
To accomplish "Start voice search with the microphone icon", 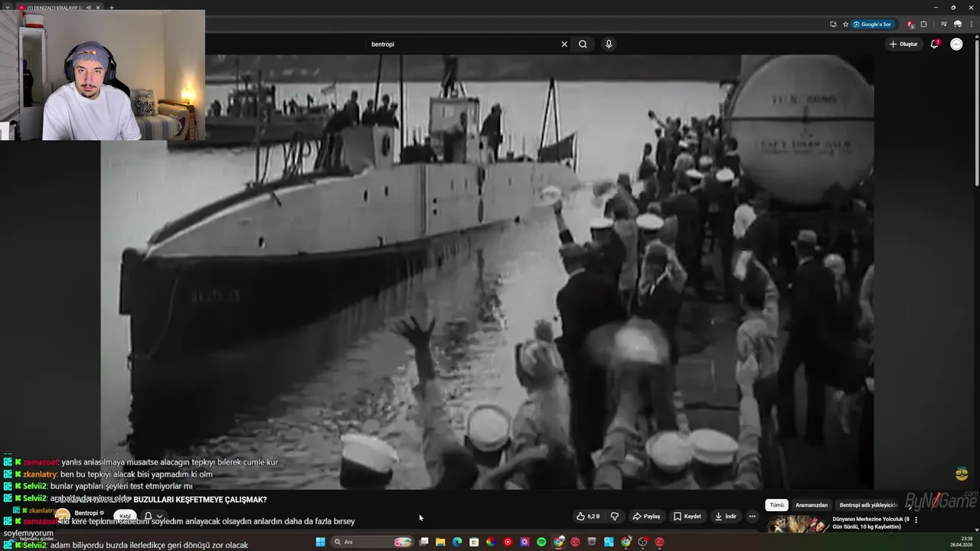I will [609, 44].
